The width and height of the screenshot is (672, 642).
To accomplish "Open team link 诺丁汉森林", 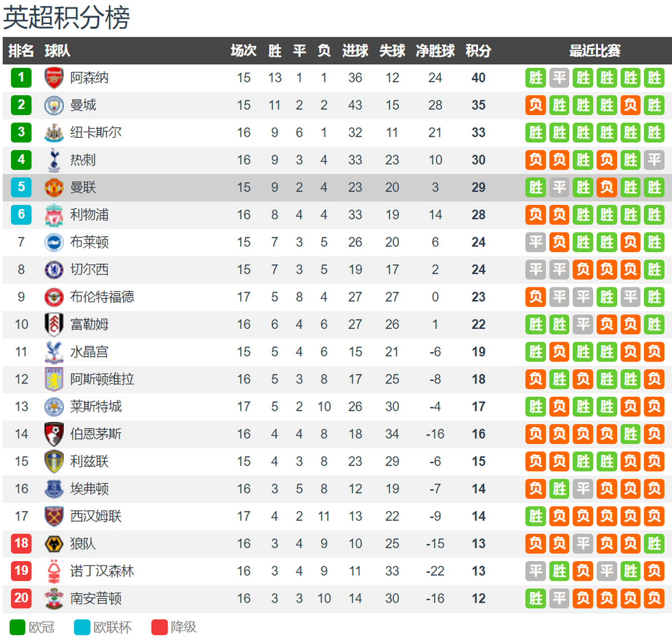I will (102, 571).
